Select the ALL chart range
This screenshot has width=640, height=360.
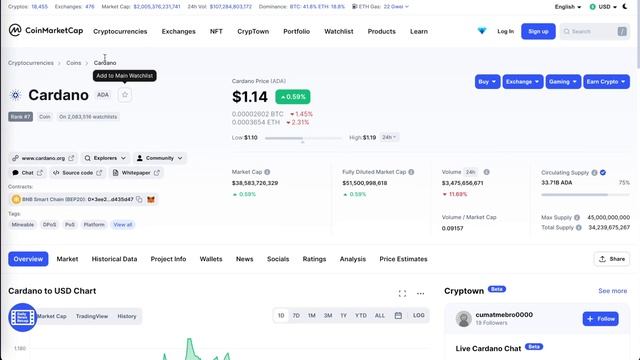click(380, 316)
